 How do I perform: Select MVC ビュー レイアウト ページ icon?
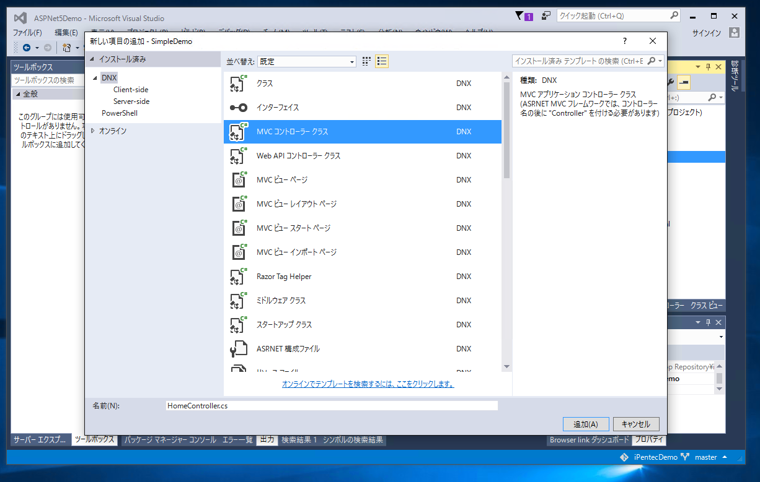point(238,204)
